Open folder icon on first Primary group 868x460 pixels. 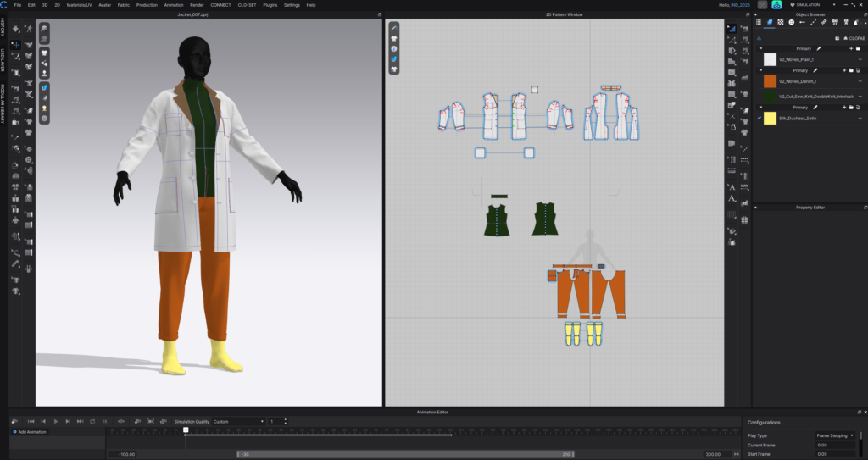tap(858, 49)
